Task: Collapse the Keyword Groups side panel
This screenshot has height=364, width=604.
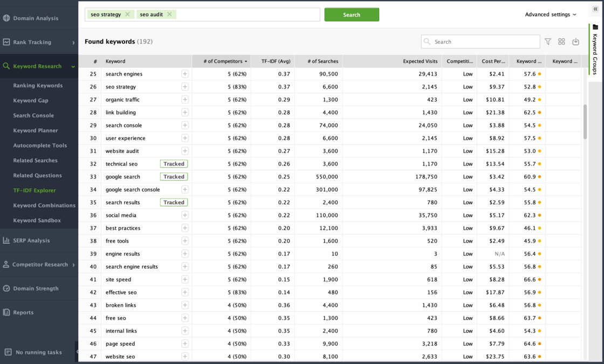Action: click(x=595, y=9)
